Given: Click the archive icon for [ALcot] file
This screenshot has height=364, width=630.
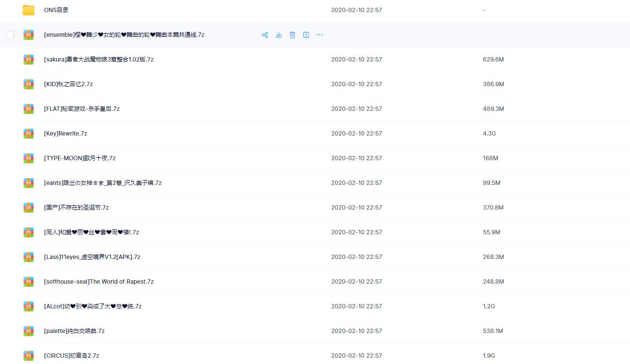Looking at the screenshot, I should [x=29, y=306].
